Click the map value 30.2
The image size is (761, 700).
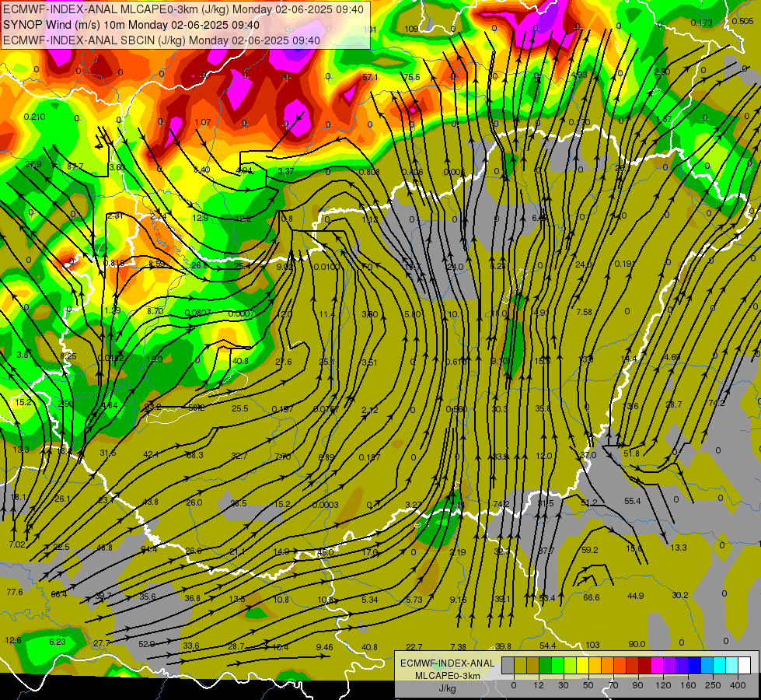pos(680,594)
